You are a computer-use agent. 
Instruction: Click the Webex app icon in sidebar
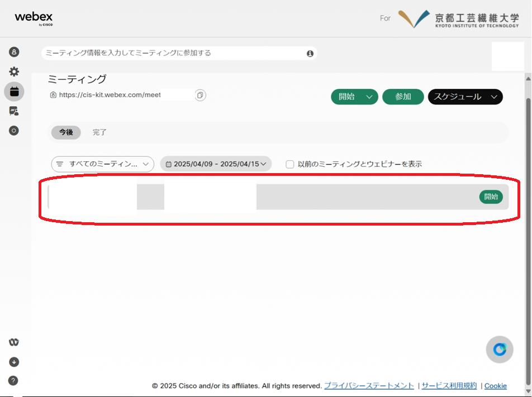[14, 342]
